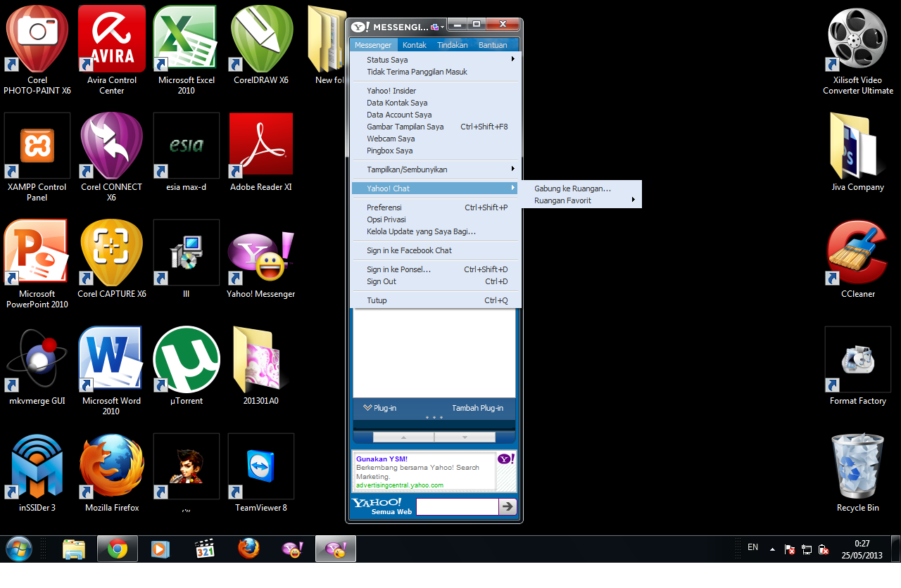
Task: Open Yahoo! Insider menu entry
Action: [435, 91]
